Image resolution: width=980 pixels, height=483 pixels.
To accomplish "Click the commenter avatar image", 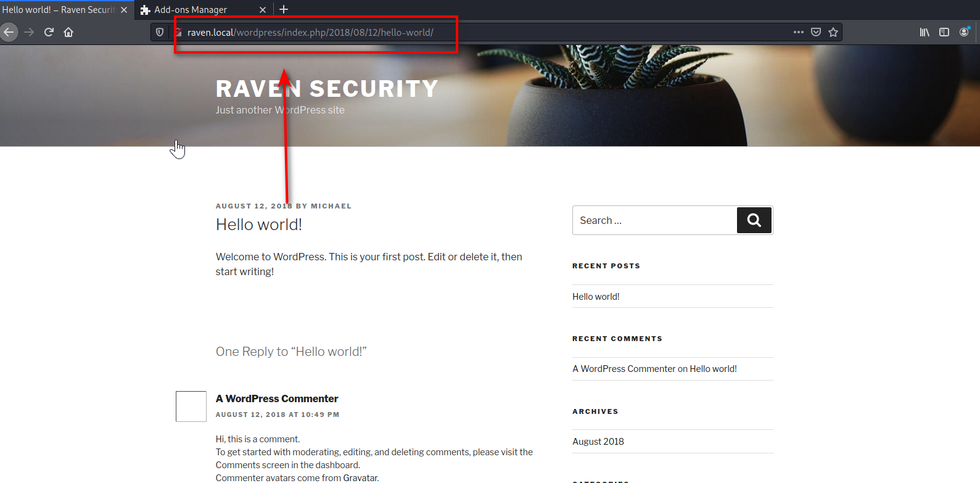I will point(191,407).
